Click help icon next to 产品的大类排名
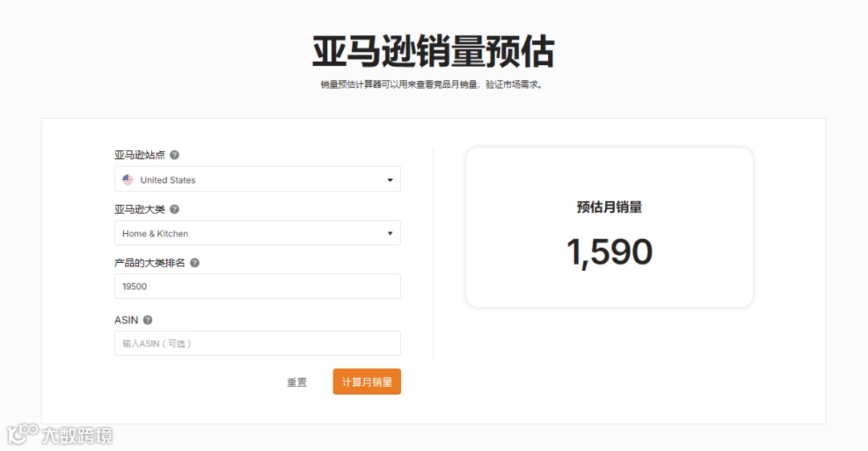 click(194, 263)
